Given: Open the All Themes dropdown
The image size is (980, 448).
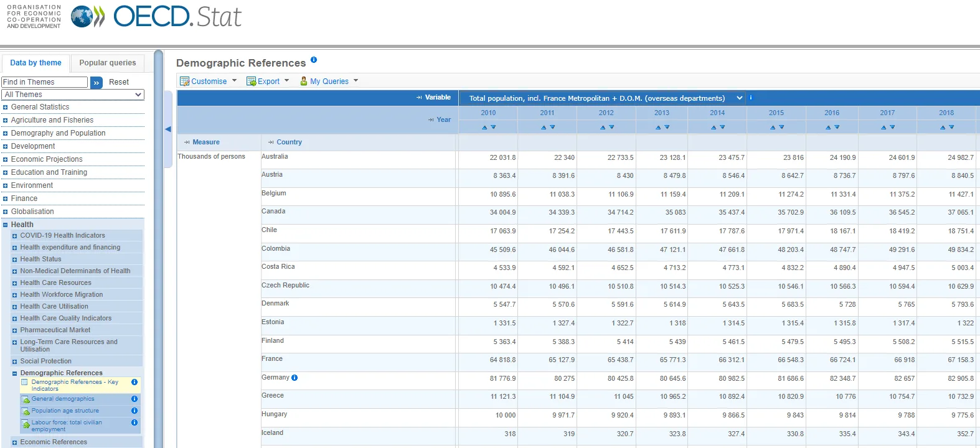Looking at the screenshot, I should (x=73, y=95).
